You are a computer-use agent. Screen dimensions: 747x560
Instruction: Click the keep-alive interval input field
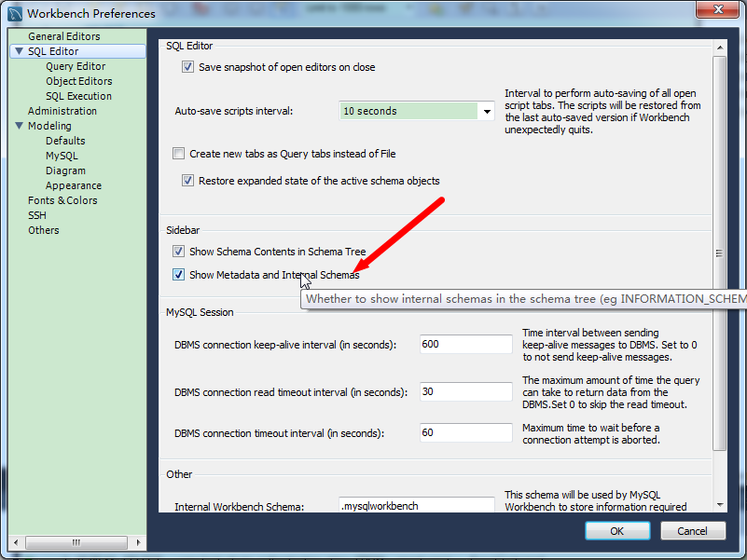465,345
